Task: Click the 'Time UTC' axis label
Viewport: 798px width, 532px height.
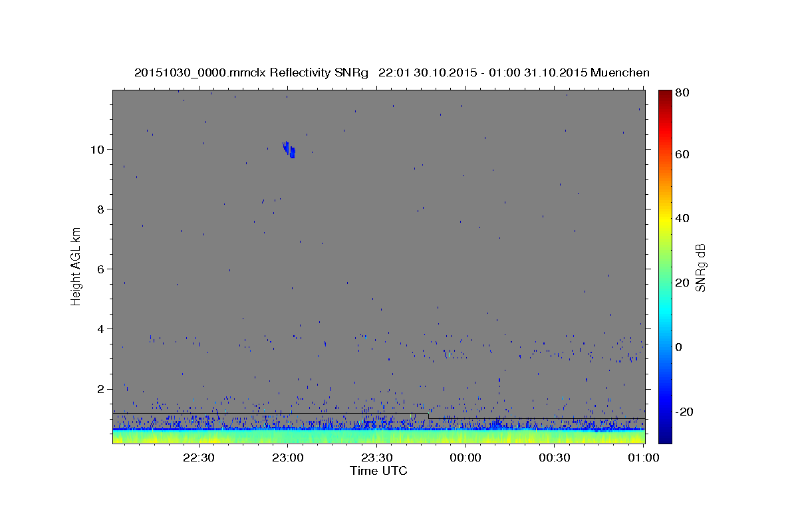Action: [378, 471]
